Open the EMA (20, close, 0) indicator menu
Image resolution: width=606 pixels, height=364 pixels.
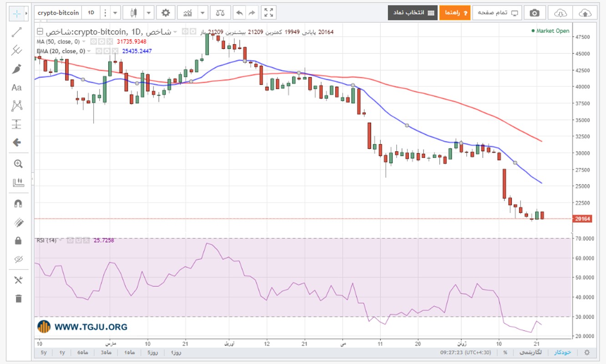89,51
